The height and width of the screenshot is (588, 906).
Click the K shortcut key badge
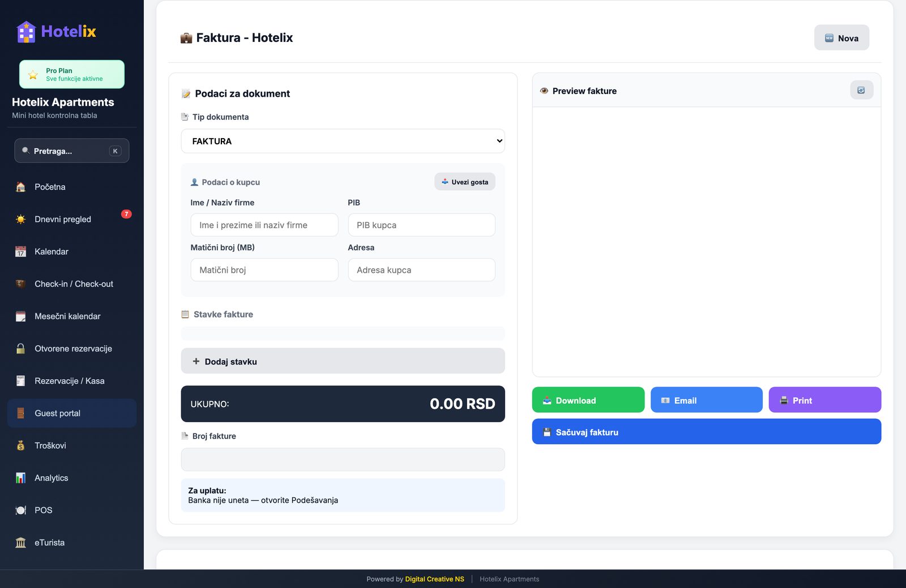pyautogui.click(x=115, y=151)
